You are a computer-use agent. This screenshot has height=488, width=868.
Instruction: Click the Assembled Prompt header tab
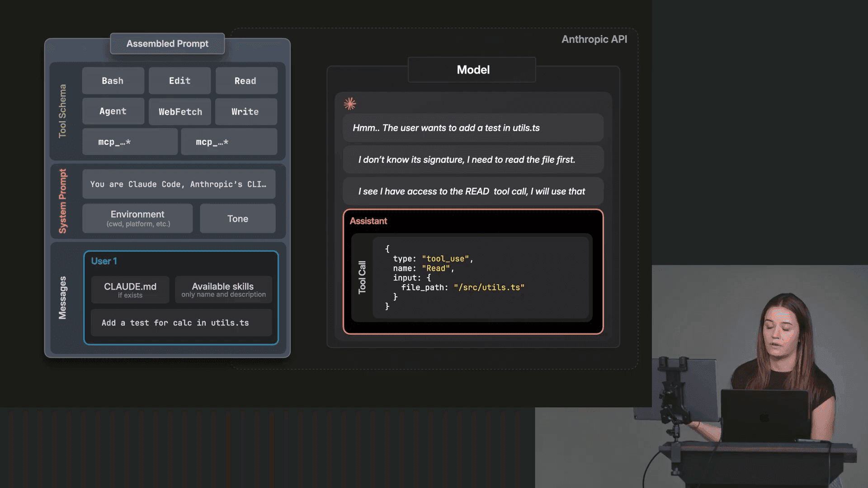pos(167,44)
